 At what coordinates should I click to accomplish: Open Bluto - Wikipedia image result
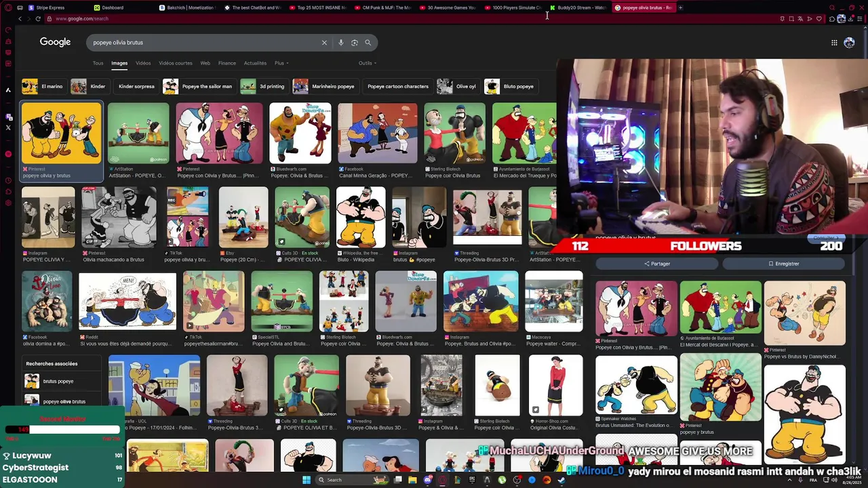361,217
